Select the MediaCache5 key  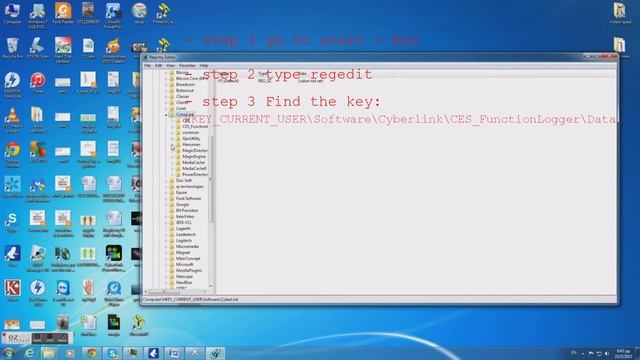(x=194, y=168)
